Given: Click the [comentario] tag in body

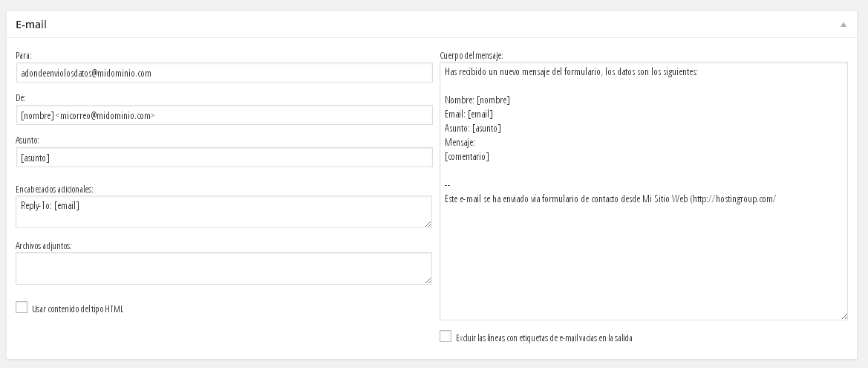Looking at the screenshot, I should coord(467,157).
